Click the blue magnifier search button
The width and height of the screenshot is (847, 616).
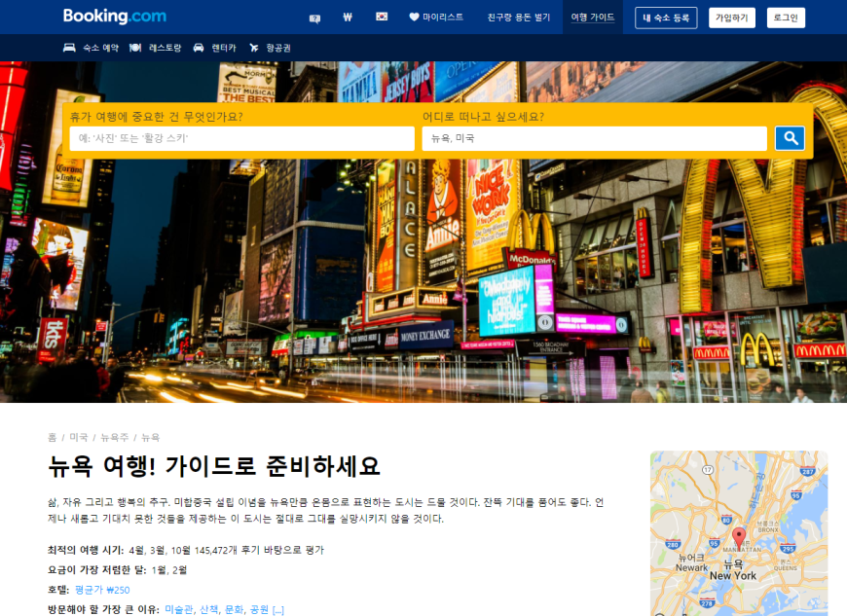point(791,139)
